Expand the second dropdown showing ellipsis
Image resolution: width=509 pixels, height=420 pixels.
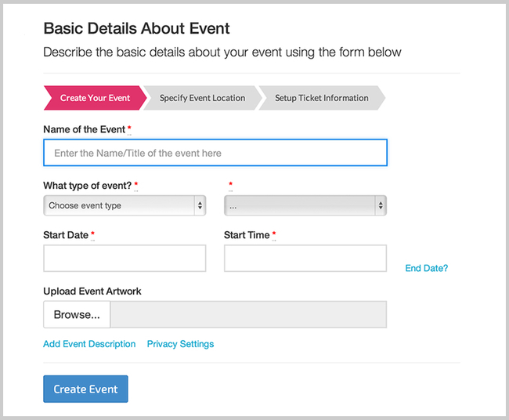[x=305, y=205]
